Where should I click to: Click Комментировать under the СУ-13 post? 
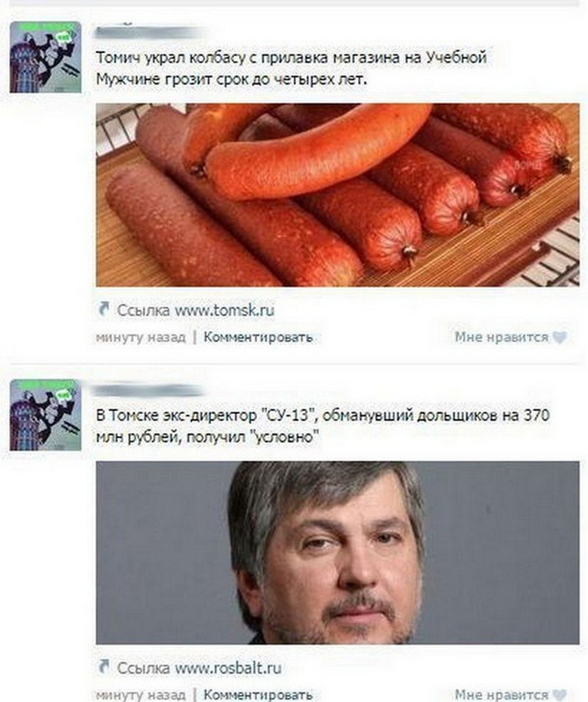(258, 695)
